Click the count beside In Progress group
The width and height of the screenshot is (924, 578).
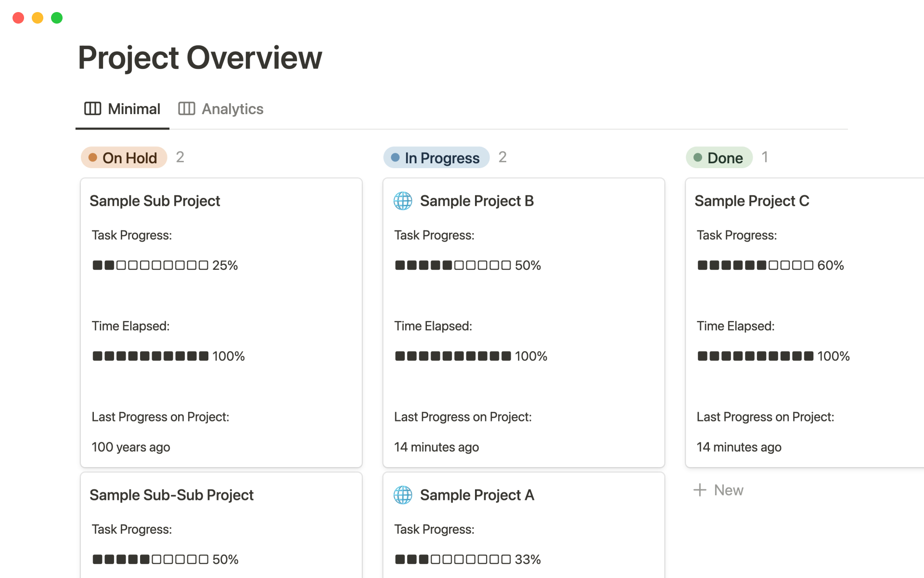coord(502,158)
